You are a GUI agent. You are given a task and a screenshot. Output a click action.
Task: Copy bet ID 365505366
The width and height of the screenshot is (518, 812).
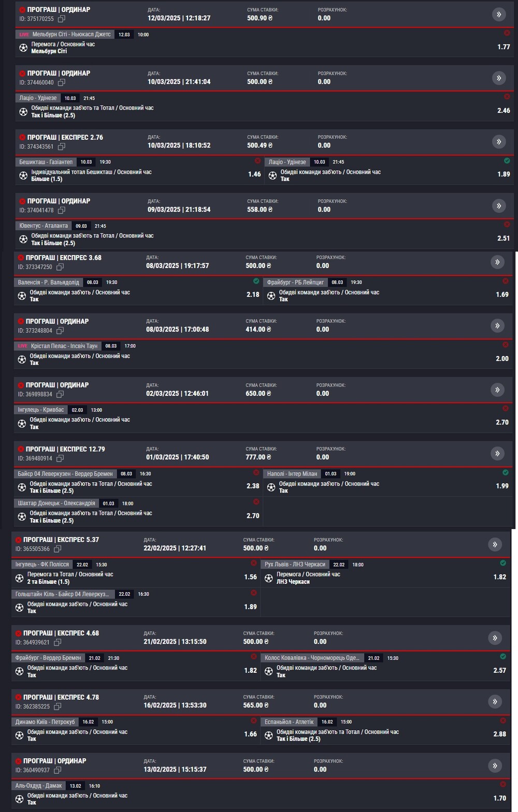tap(57, 549)
